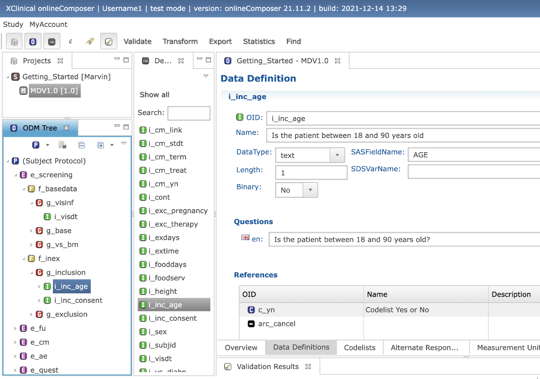Click collapse all icon in ODM Tree
The image size is (540, 379).
tap(82, 145)
